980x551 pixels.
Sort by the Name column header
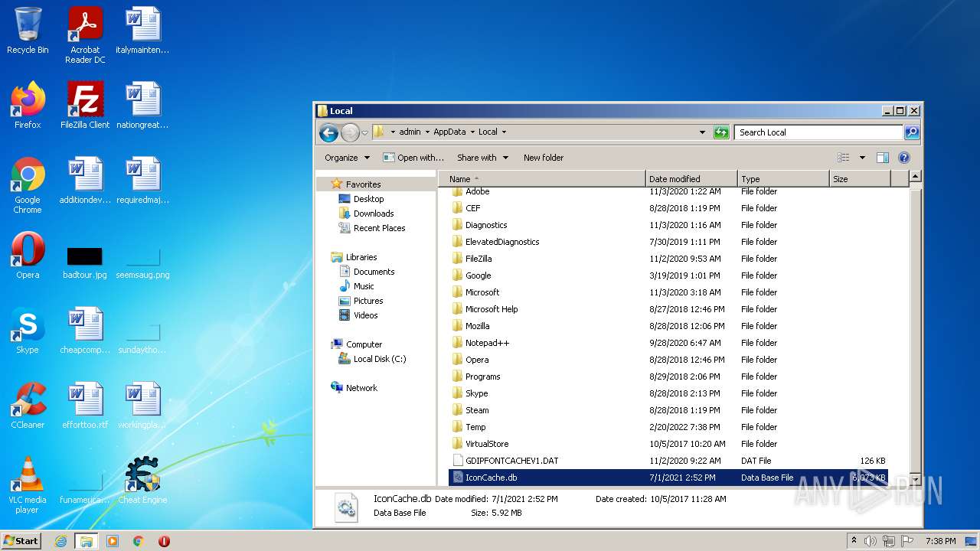(541, 179)
